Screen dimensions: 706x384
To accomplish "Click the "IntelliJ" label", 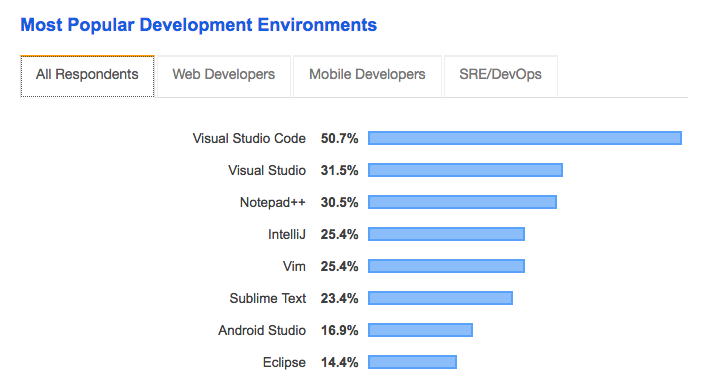I will pyautogui.click(x=287, y=234).
